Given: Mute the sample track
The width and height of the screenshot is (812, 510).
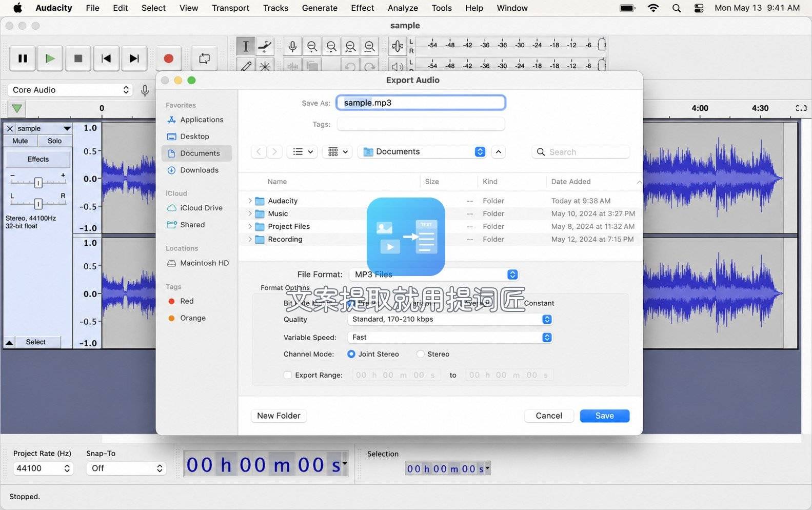Looking at the screenshot, I should tap(21, 141).
